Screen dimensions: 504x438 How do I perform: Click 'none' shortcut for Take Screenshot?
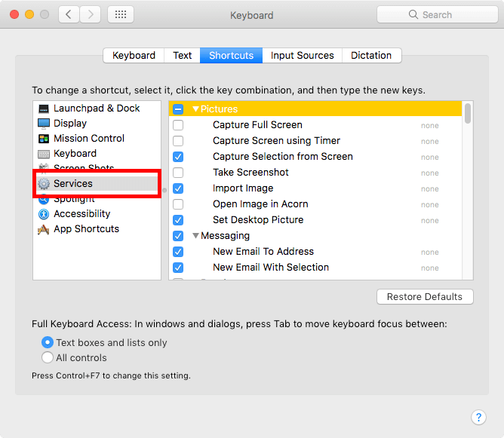(430, 173)
